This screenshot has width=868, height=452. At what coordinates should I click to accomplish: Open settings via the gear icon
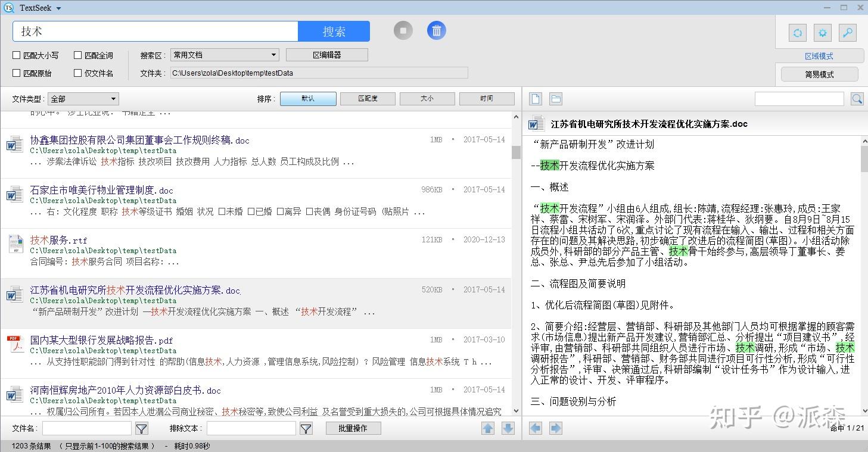(822, 33)
